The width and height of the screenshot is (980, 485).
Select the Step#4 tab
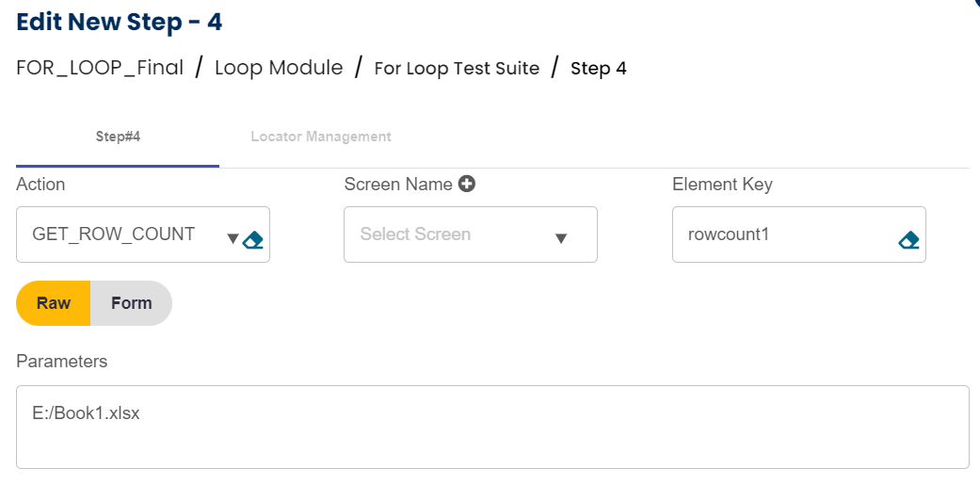118,137
